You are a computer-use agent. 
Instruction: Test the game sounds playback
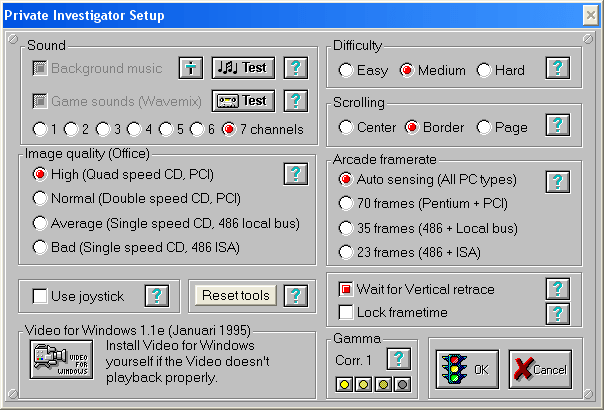tap(243, 101)
